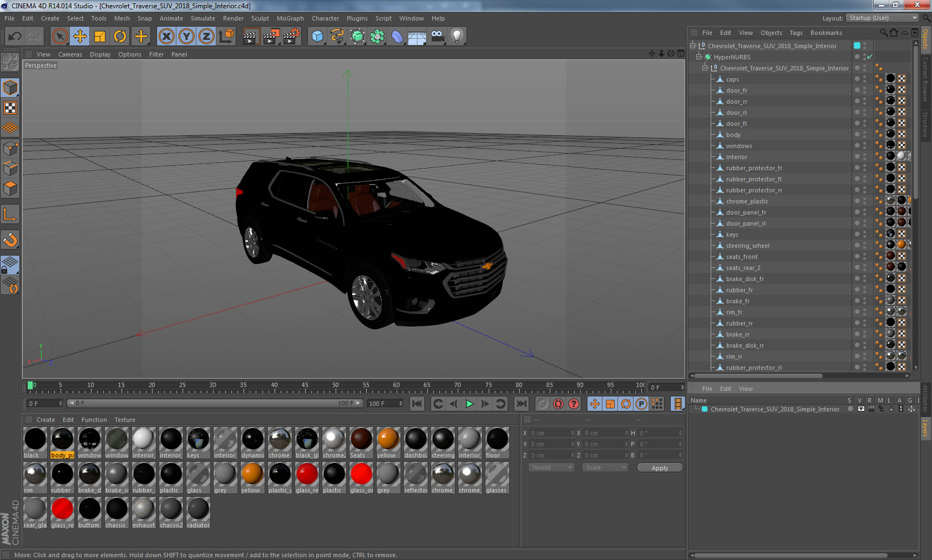Toggle X axis lock
The width and height of the screenshot is (932, 560).
click(x=166, y=37)
